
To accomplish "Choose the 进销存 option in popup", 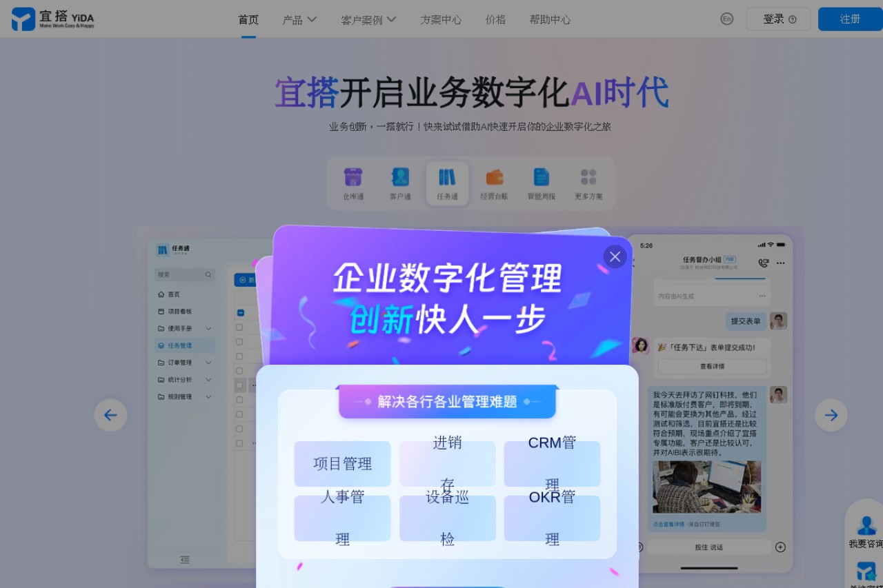I will (x=447, y=464).
